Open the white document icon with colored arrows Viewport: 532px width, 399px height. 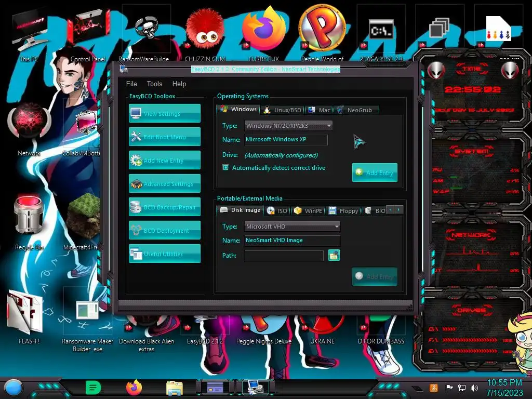tap(498, 28)
